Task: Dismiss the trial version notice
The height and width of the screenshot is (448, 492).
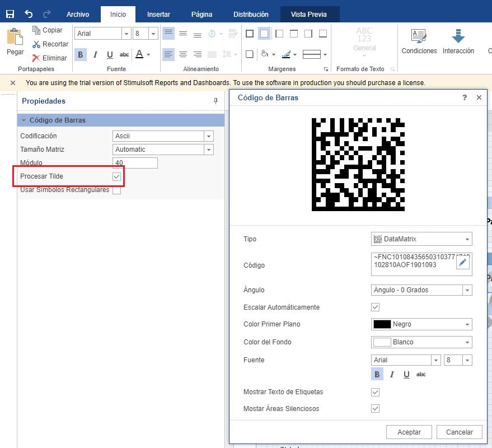Action: coord(13,83)
